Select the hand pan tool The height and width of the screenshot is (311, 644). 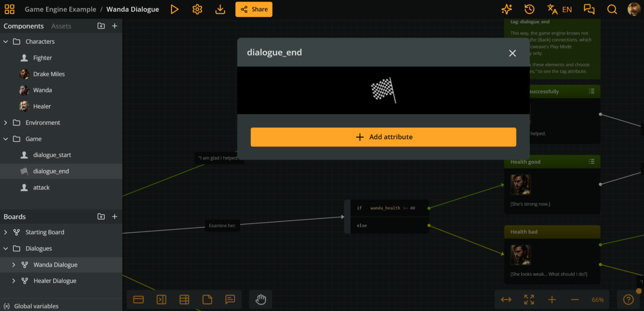point(261,299)
